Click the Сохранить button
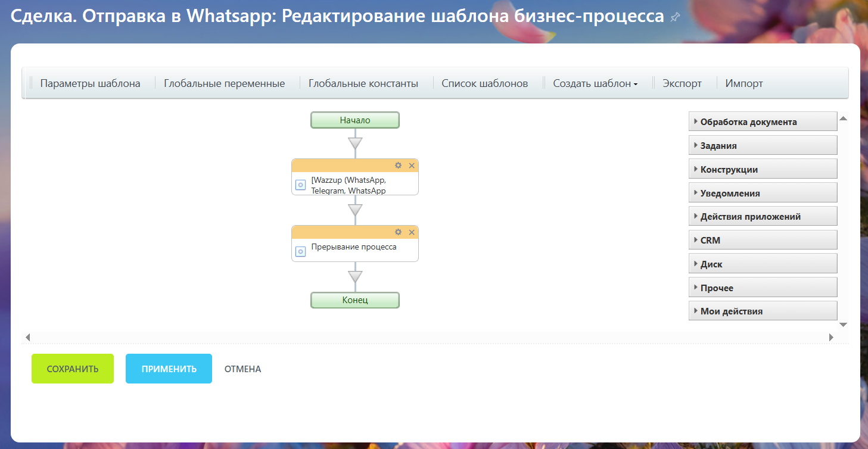 click(73, 369)
